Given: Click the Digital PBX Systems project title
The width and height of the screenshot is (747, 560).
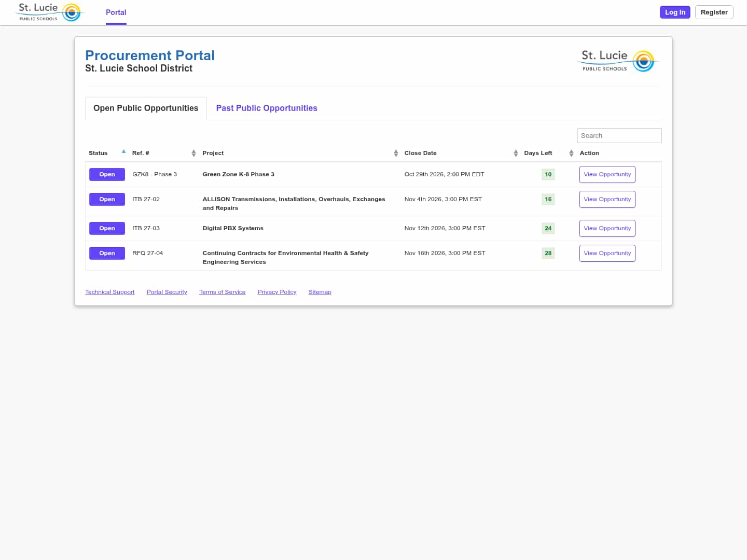Looking at the screenshot, I should click(233, 228).
